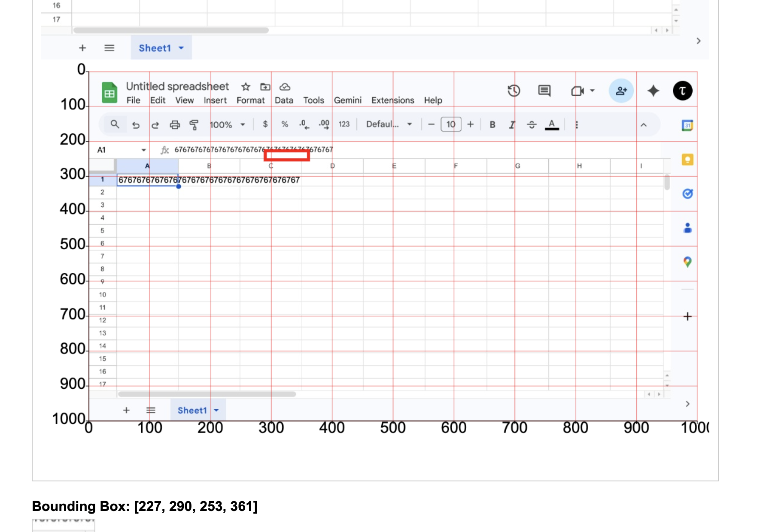Open the print icon
Viewport: 766px width, 532px height.
point(175,124)
